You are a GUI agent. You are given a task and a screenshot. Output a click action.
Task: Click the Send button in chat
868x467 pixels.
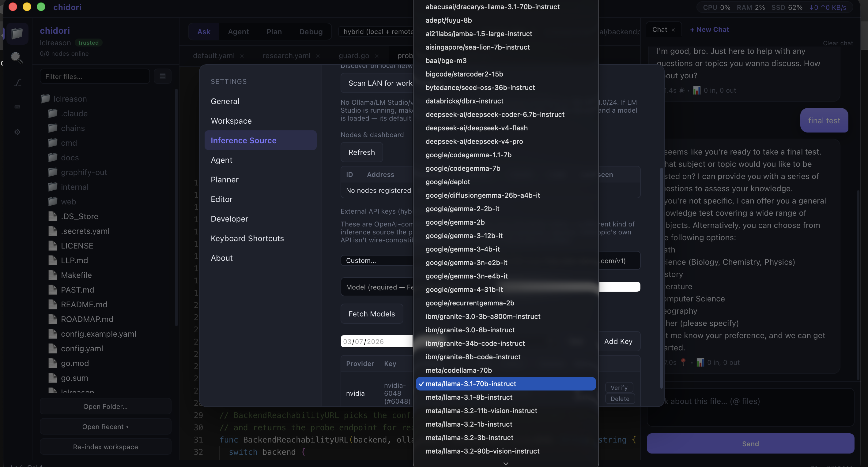point(750,443)
